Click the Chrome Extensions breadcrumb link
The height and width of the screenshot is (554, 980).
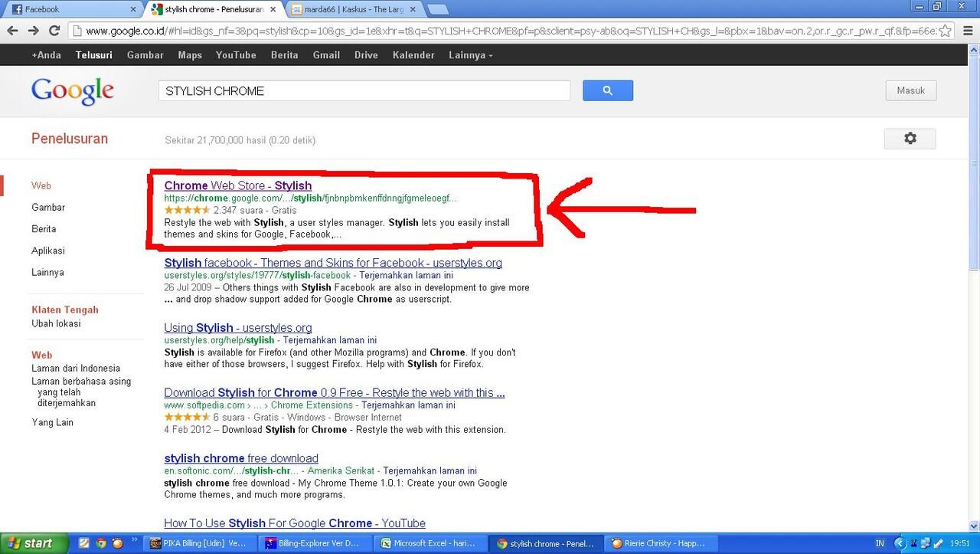point(312,405)
